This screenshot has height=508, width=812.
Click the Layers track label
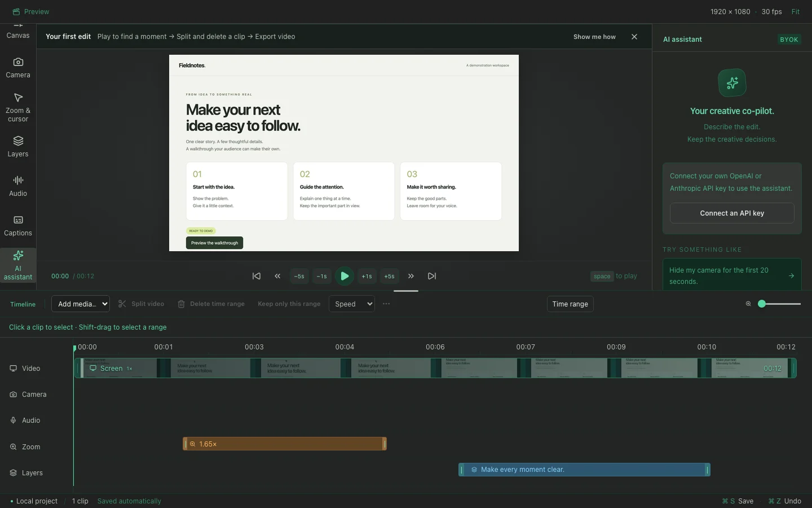click(27, 473)
